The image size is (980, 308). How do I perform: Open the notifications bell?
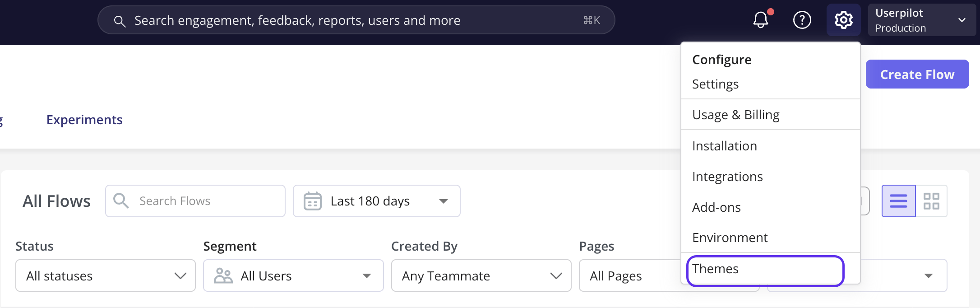[761, 20]
